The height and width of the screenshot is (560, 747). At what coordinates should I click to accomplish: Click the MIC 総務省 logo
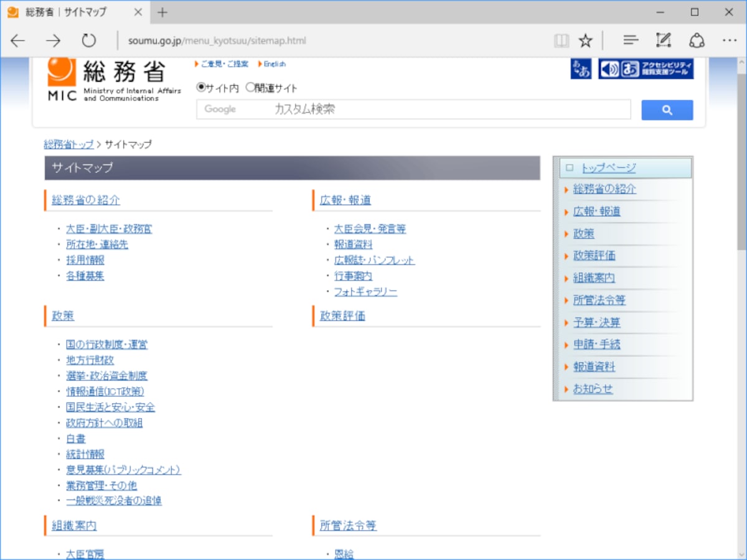[114, 79]
